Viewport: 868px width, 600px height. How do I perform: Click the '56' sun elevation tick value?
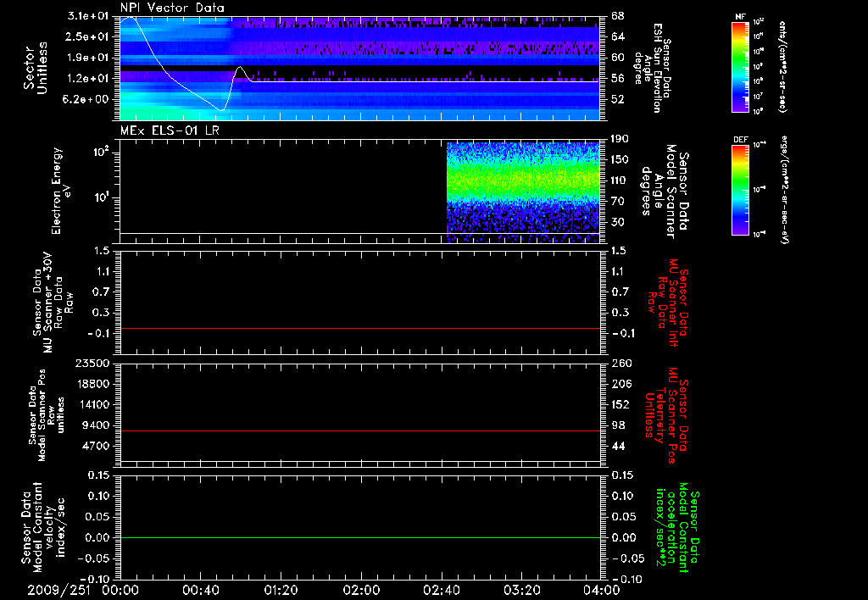point(618,79)
